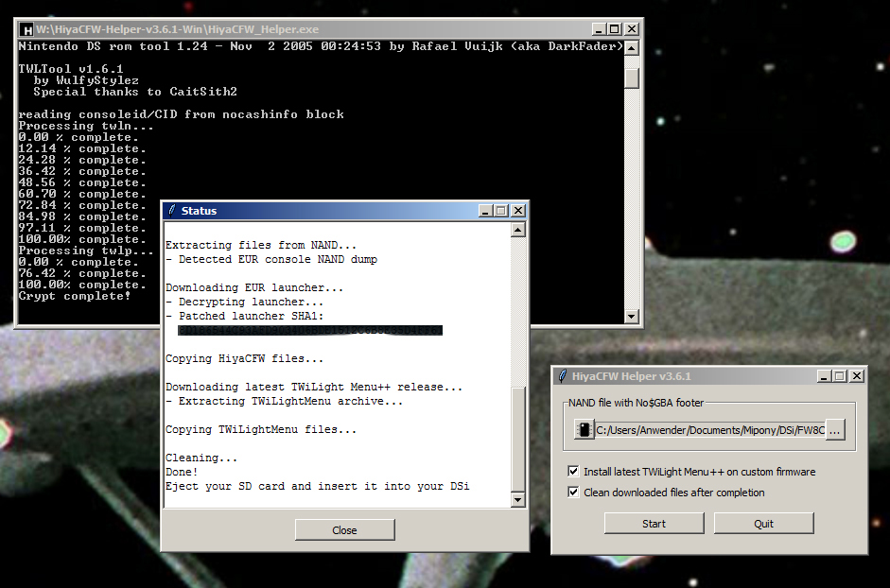Click 'NAND file with No$GBA footer' label
Screen dimensions: 890x588
point(637,403)
